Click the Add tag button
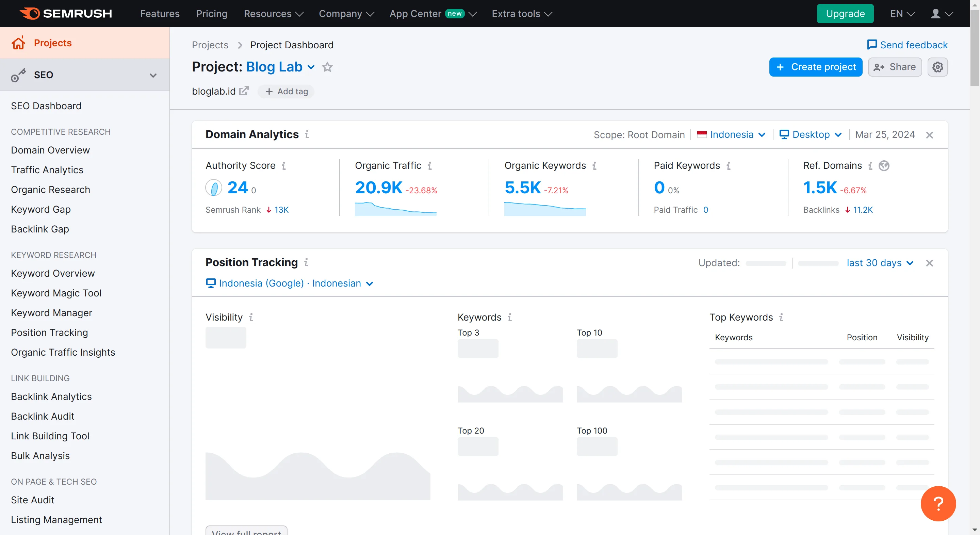Image resolution: width=980 pixels, height=535 pixels. click(286, 91)
